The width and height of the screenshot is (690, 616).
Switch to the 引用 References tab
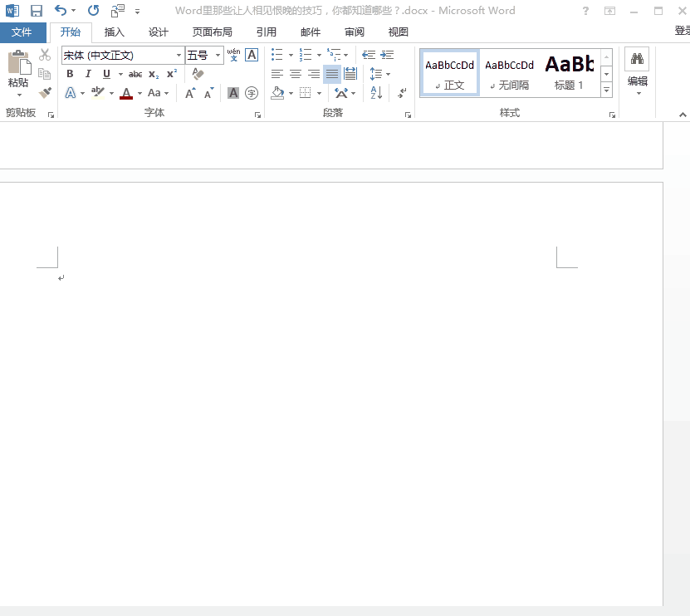coord(267,32)
